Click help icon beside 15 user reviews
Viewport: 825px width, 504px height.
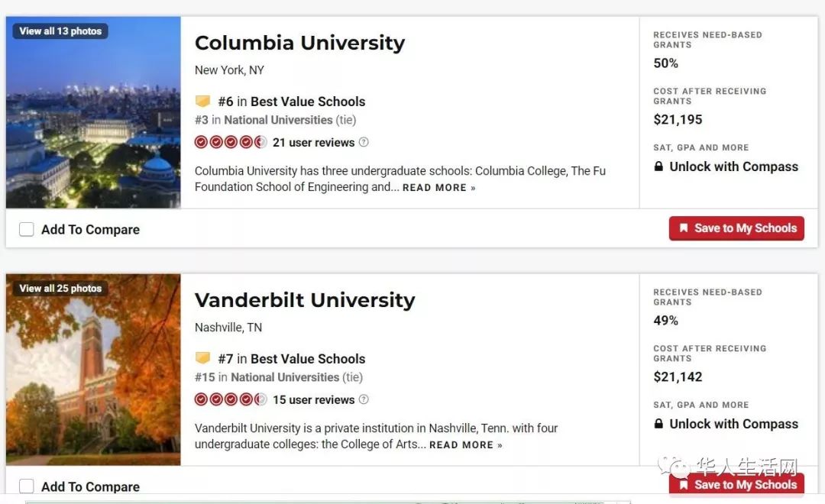click(x=364, y=399)
